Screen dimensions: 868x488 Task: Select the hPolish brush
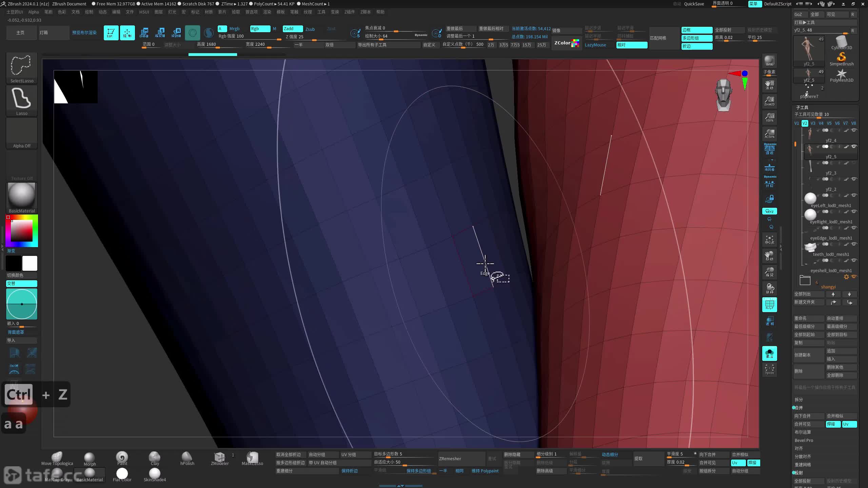pos(187,459)
